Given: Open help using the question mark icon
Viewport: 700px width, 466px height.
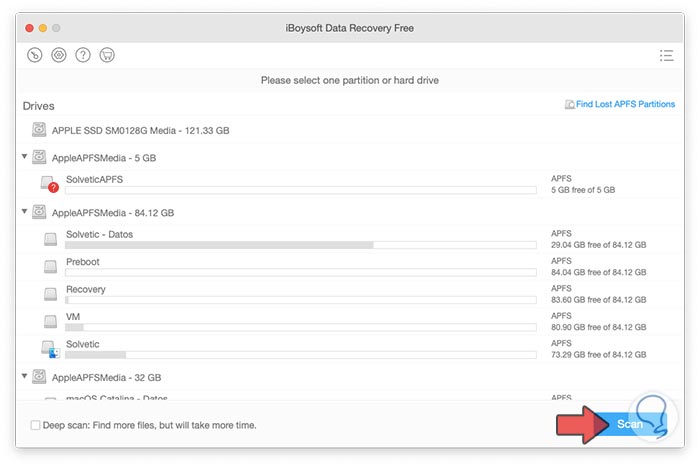Looking at the screenshot, I should [x=83, y=55].
